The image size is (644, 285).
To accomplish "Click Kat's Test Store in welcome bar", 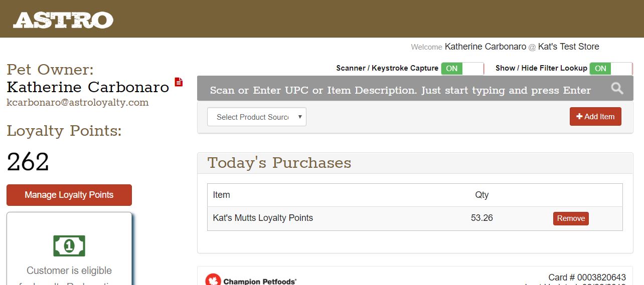I will click(x=569, y=47).
